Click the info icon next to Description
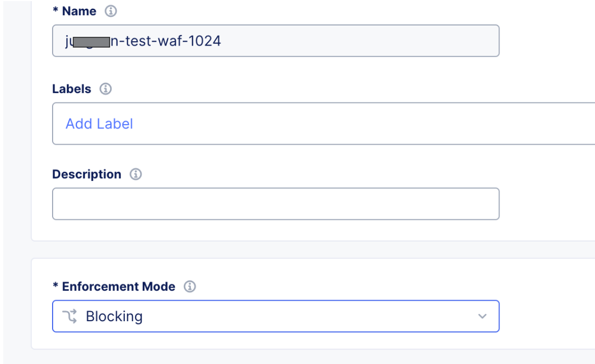Screen dimensions: 595x364 [x=135, y=174]
